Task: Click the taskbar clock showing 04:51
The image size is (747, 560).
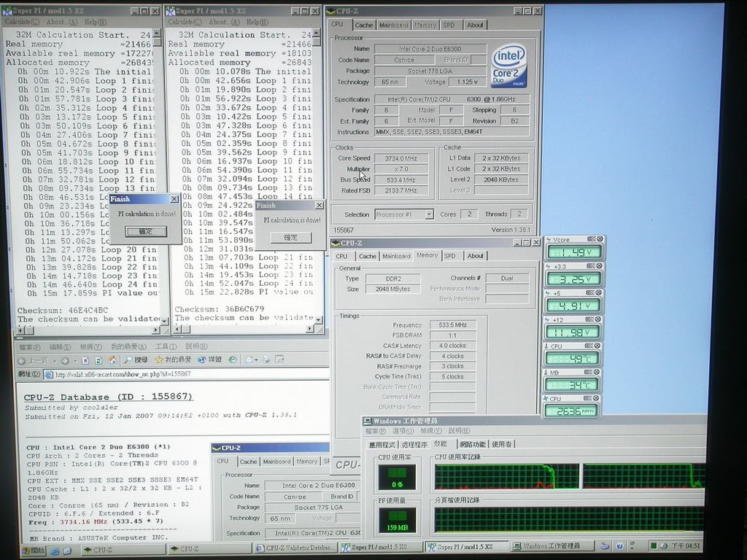Action: 686,545
